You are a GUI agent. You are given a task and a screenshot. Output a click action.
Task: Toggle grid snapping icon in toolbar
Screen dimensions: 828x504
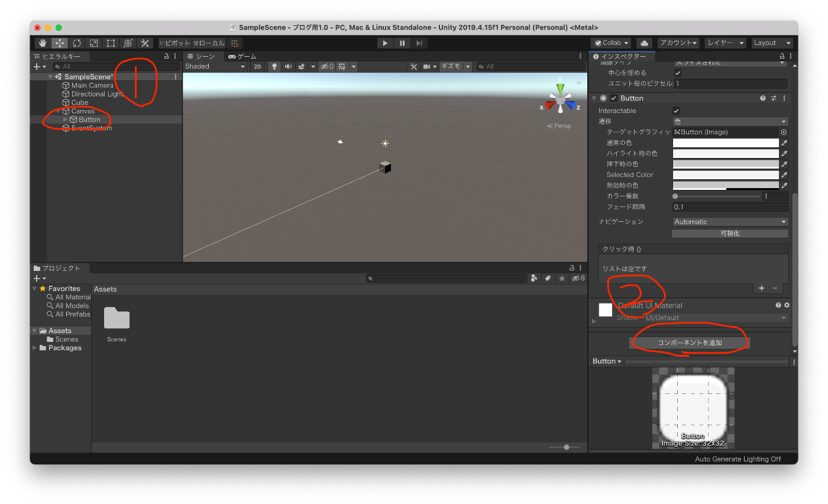(x=235, y=43)
